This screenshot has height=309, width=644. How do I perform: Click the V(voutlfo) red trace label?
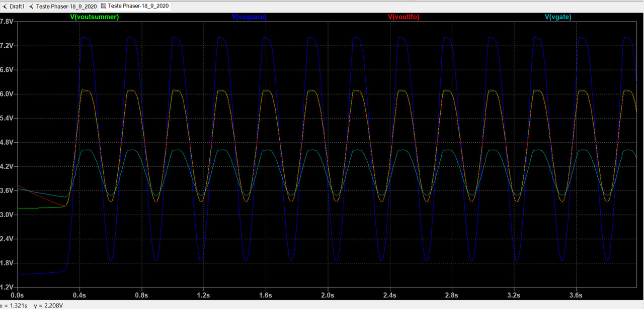point(404,17)
